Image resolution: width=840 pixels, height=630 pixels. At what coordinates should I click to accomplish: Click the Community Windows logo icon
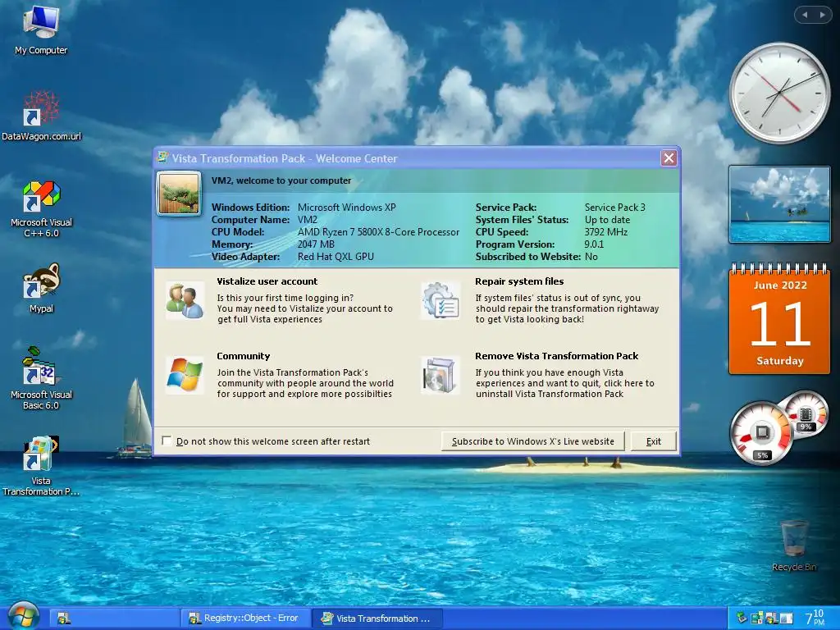pyautogui.click(x=185, y=375)
